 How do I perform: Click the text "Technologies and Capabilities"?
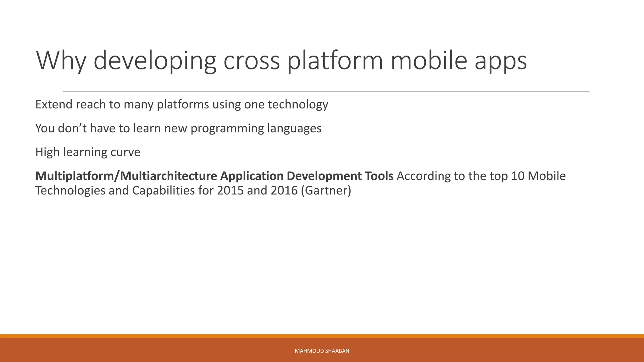(x=115, y=190)
